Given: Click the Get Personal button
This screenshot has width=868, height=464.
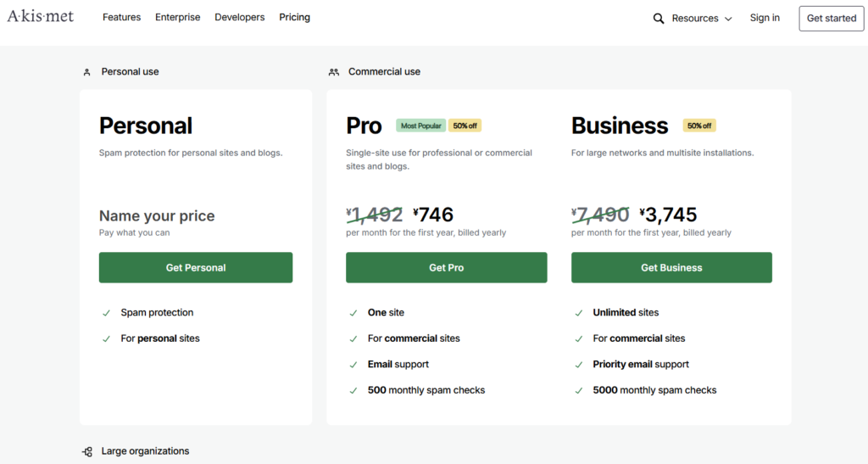Looking at the screenshot, I should (x=196, y=267).
